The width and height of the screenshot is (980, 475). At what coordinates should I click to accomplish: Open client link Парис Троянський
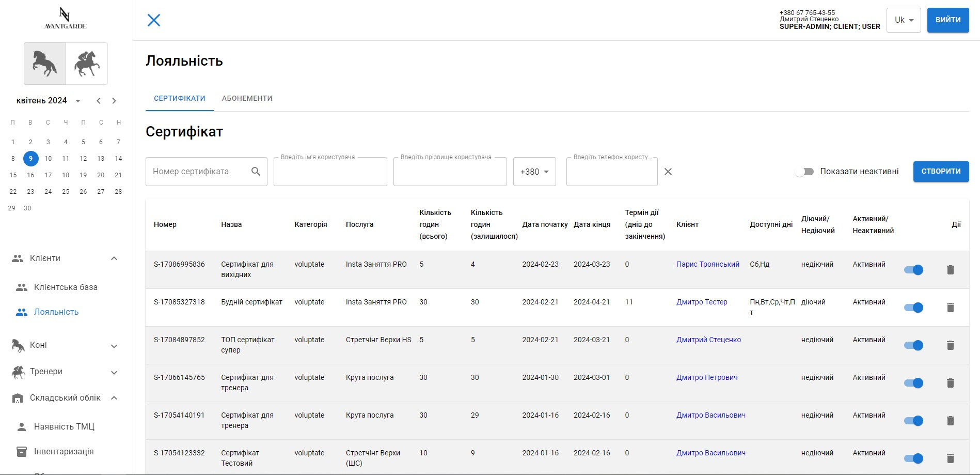707,264
